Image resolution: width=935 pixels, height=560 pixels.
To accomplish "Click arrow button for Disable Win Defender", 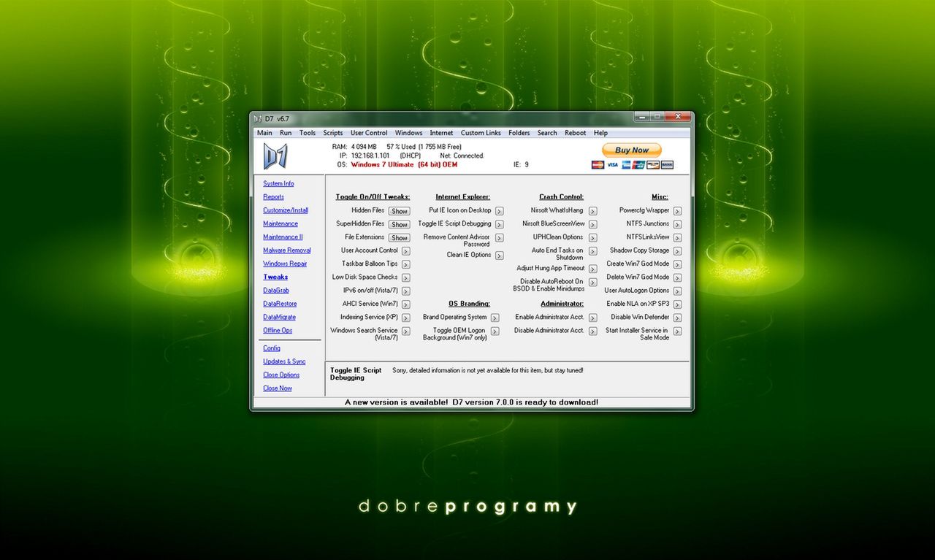I will pyautogui.click(x=677, y=318).
